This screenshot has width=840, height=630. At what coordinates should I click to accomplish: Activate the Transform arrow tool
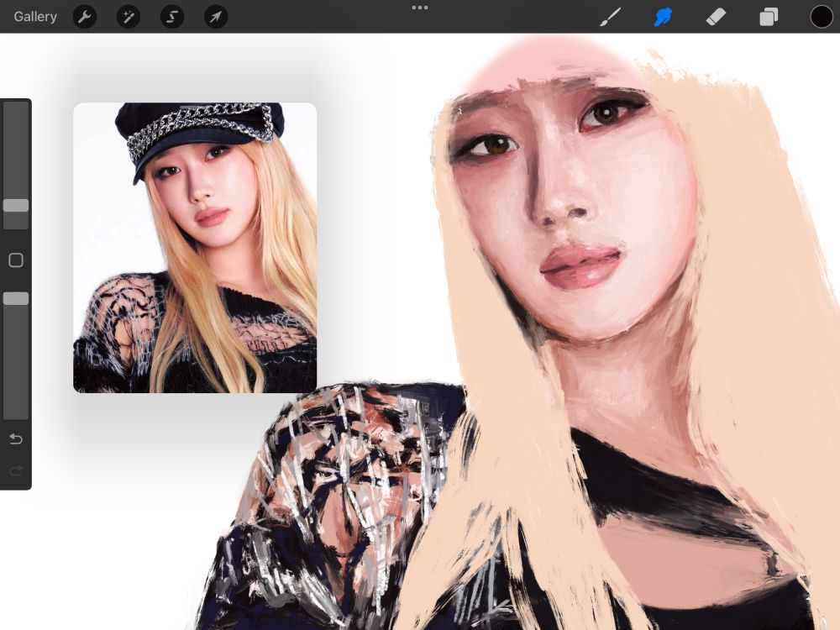[x=216, y=17]
